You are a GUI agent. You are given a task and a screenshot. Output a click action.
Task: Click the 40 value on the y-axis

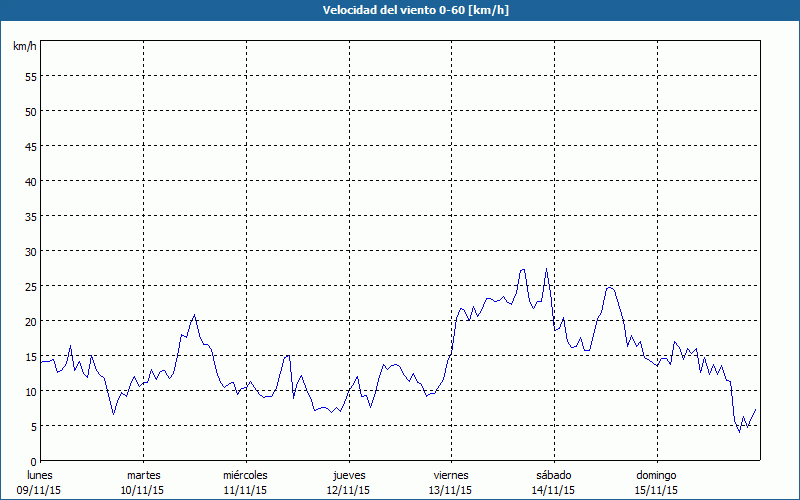tap(30, 181)
